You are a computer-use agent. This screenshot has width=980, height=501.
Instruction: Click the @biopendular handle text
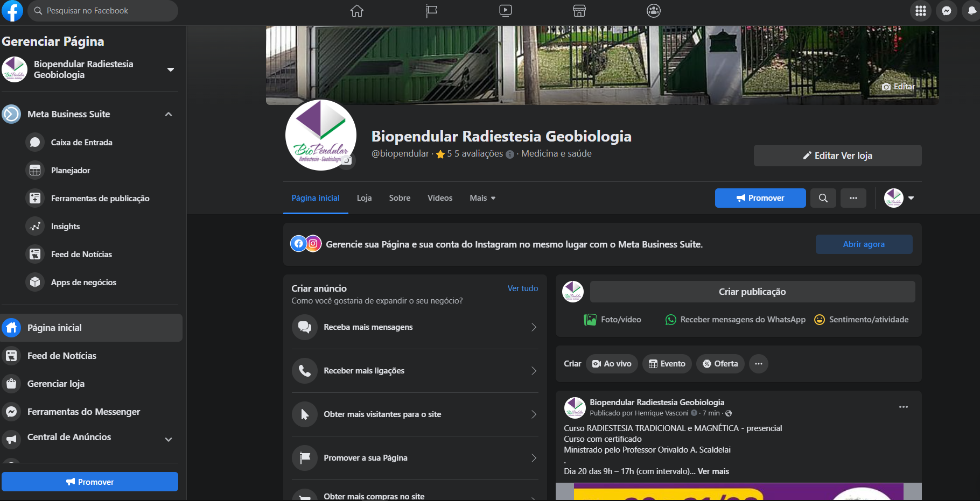(x=400, y=154)
